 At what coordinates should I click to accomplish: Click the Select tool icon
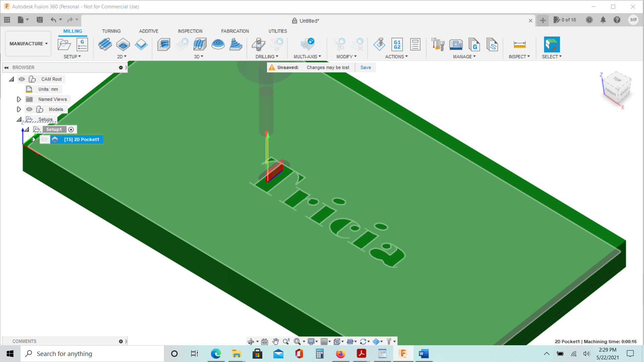[x=552, y=44]
